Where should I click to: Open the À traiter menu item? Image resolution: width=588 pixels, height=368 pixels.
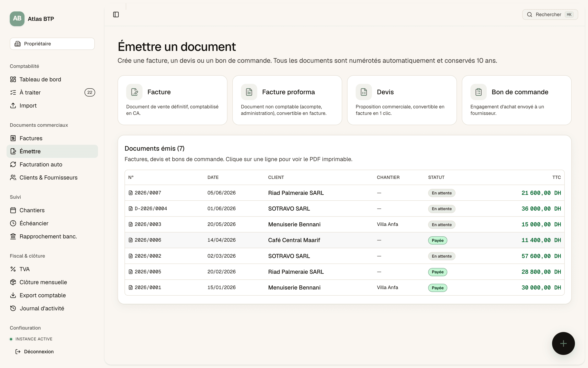click(x=52, y=92)
